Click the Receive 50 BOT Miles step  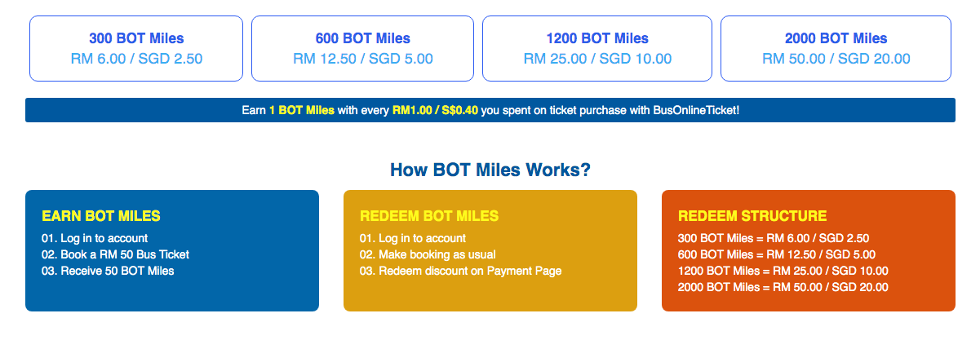click(108, 271)
